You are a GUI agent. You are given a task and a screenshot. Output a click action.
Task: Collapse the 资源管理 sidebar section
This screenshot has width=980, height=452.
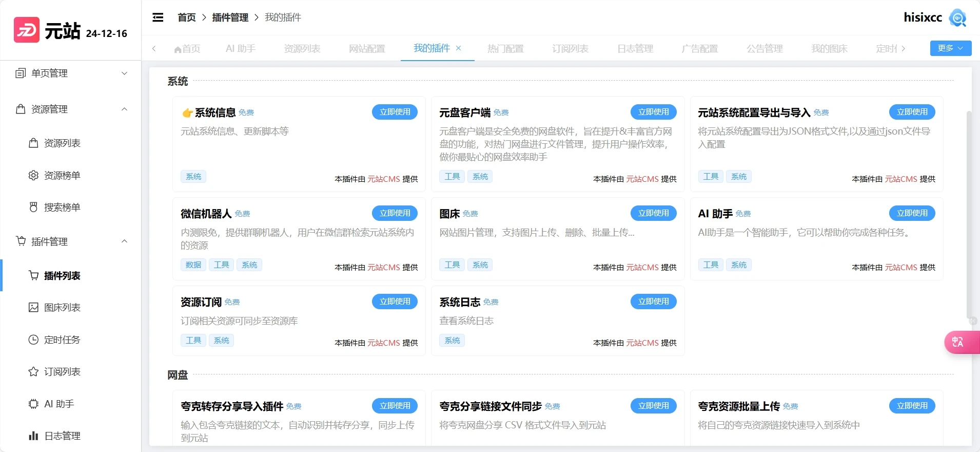(71, 109)
